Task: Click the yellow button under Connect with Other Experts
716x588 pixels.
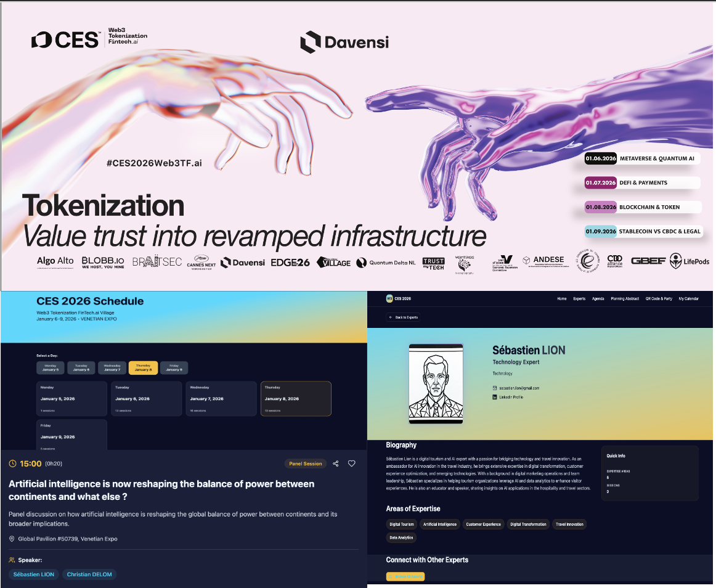Action: point(405,576)
